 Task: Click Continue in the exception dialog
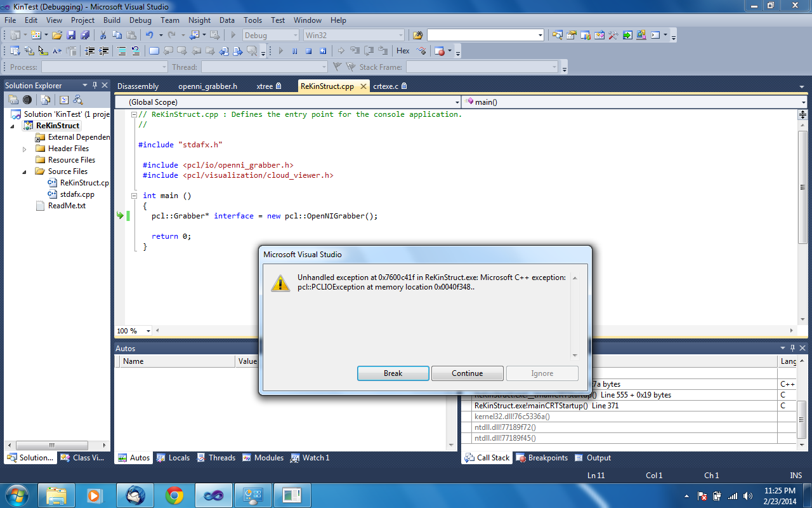pyautogui.click(x=467, y=373)
